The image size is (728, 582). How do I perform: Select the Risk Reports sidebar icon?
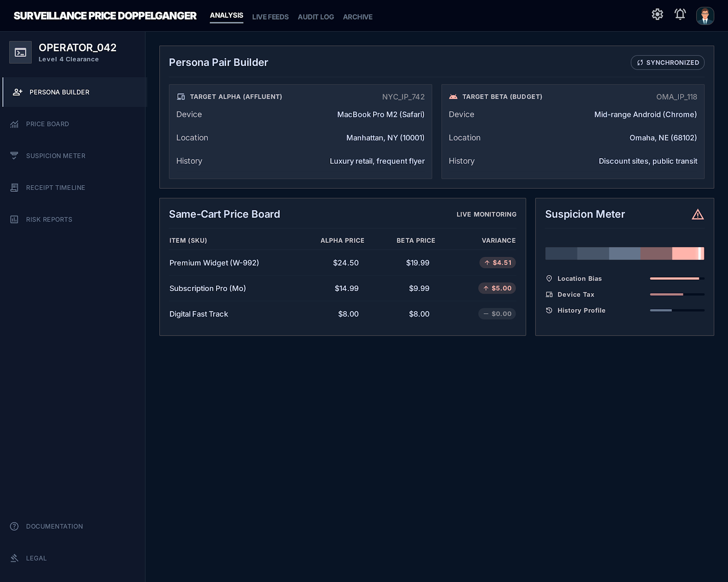coord(14,219)
